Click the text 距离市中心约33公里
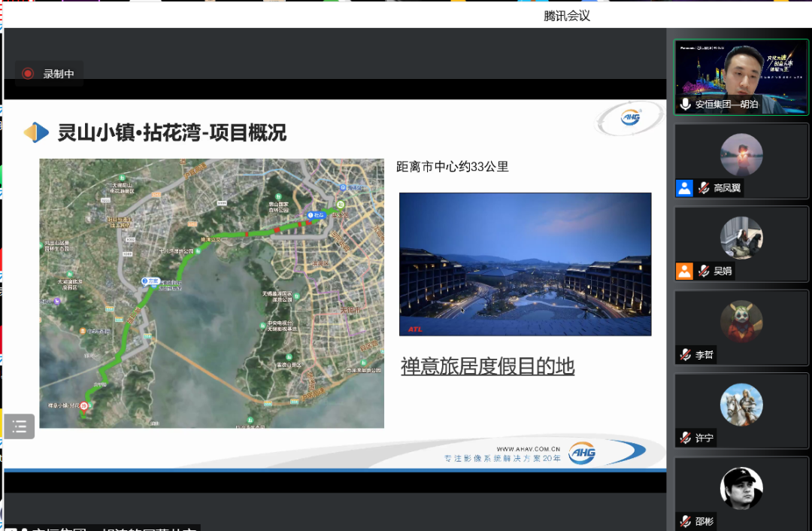The width and height of the screenshot is (812, 531). pos(452,167)
